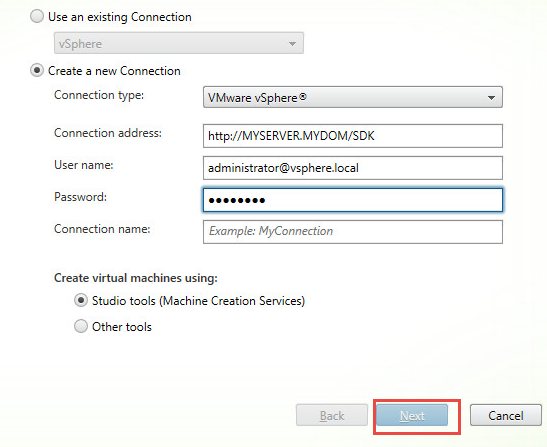Click the 'Create virtual machines using:' heading
The height and width of the screenshot is (447, 547).
coord(136,278)
